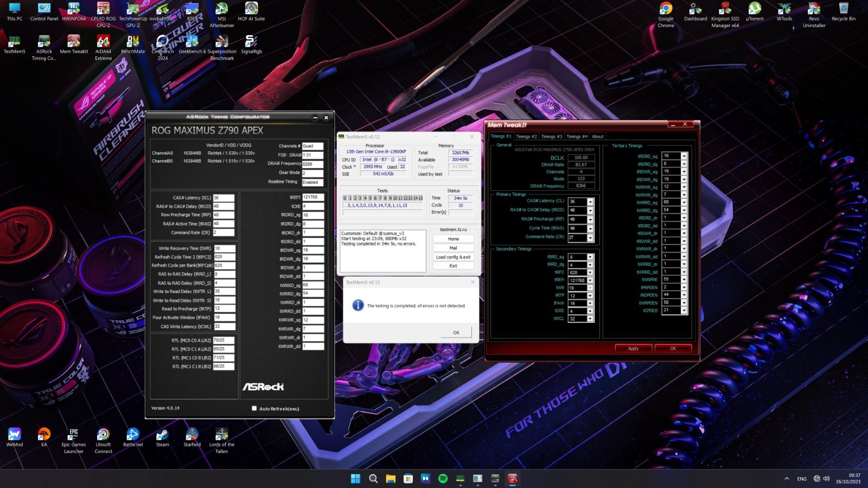868x488 pixels.
Task: Click CAS# Latency (tCL) field in ASRock configurator
Action: 224,198
